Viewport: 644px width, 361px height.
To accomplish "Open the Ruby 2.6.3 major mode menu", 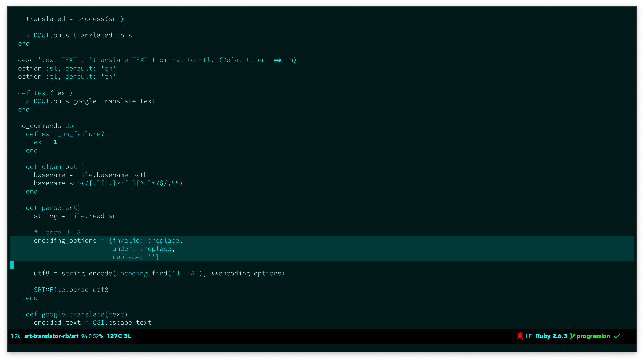I will pos(551,336).
